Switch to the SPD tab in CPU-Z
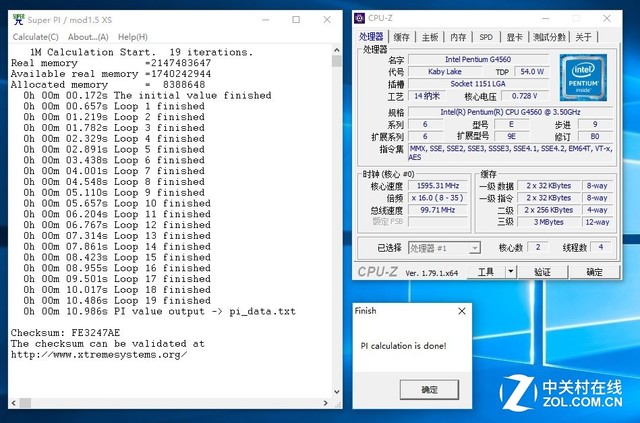 [x=486, y=37]
